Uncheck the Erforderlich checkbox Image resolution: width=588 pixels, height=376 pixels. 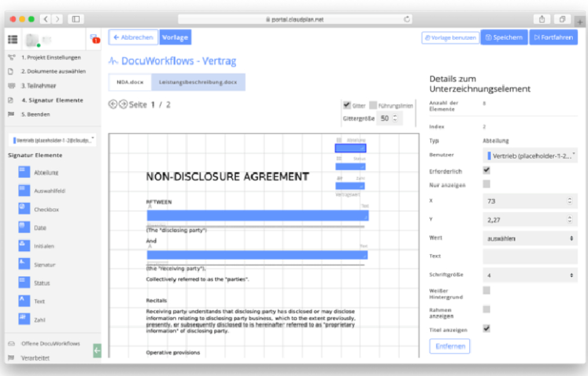point(486,170)
